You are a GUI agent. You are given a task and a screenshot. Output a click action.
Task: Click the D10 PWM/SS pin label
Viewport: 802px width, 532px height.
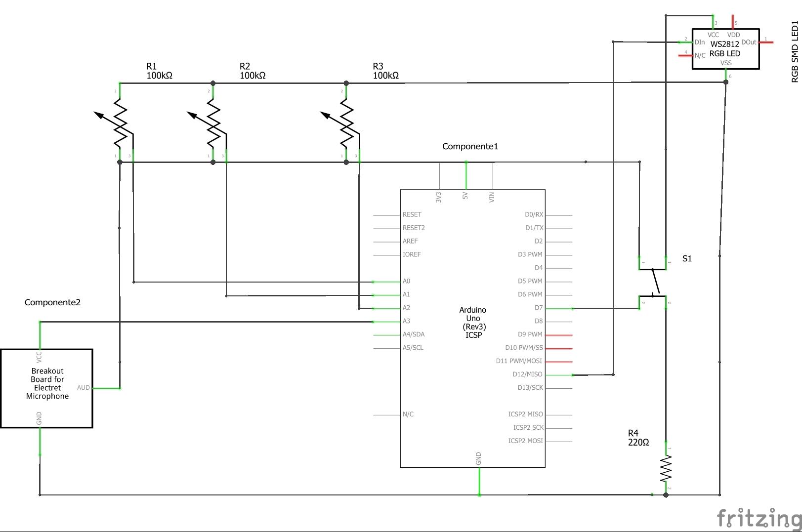coord(524,348)
